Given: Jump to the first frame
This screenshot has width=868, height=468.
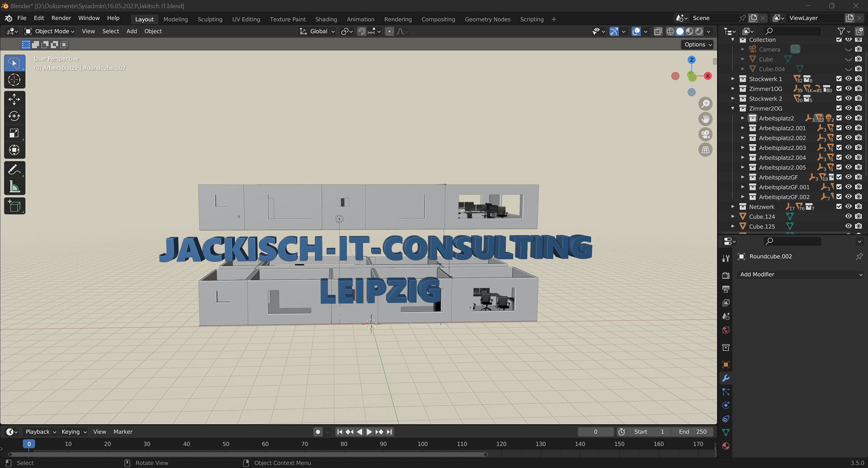Looking at the screenshot, I should pyautogui.click(x=340, y=432).
